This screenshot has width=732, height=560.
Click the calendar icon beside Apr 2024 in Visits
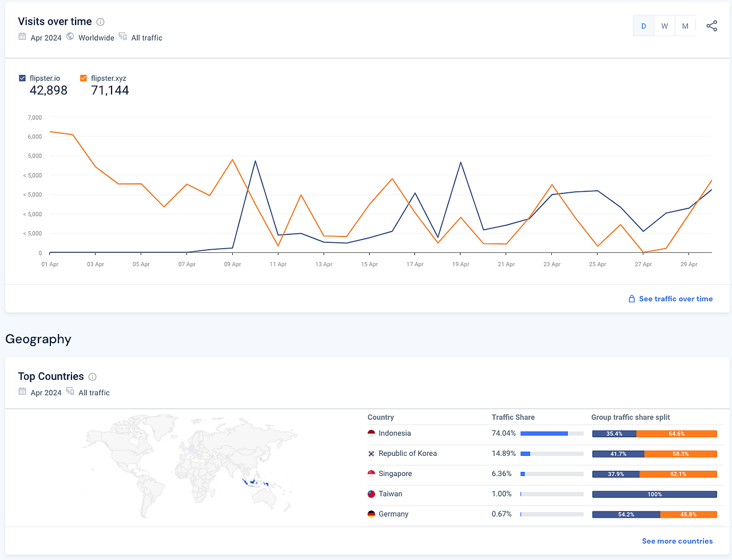tap(22, 37)
